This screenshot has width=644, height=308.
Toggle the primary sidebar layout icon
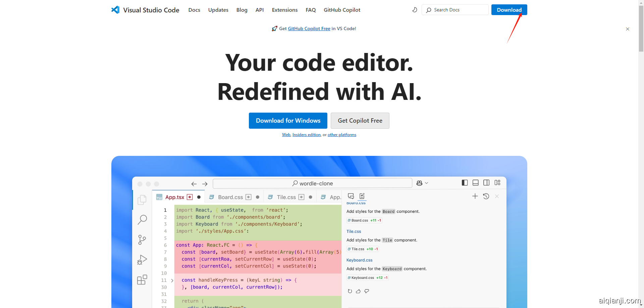click(465, 183)
